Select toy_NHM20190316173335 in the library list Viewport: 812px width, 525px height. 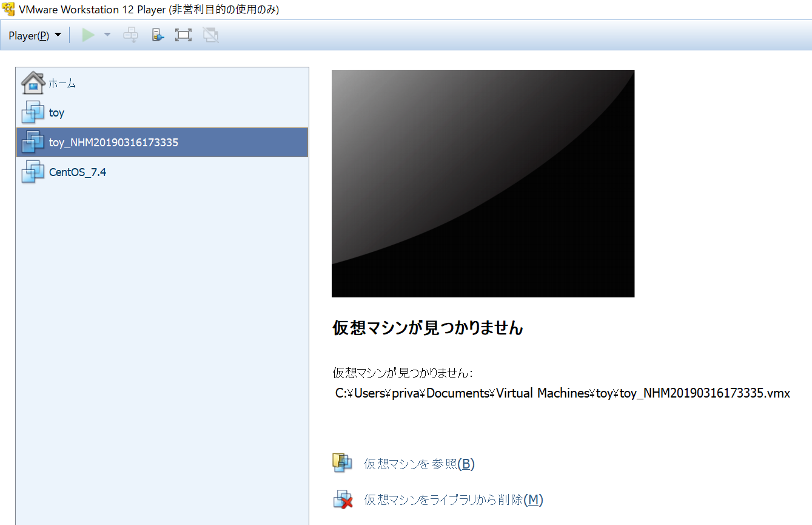coord(162,143)
